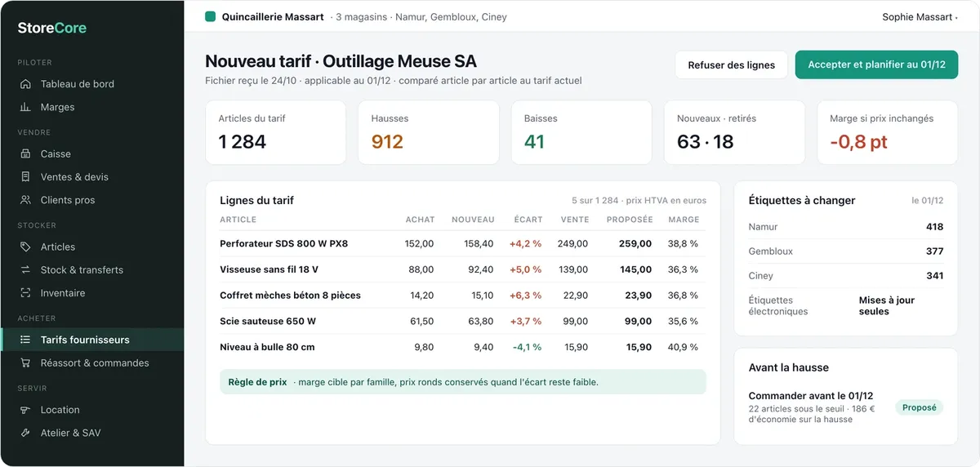Click the green store square icon

click(210, 16)
